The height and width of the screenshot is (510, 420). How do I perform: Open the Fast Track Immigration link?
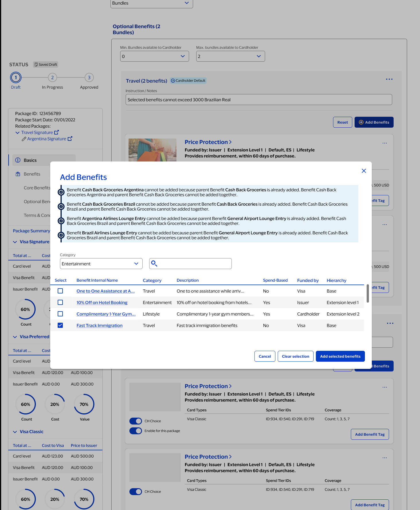(100, 325)
